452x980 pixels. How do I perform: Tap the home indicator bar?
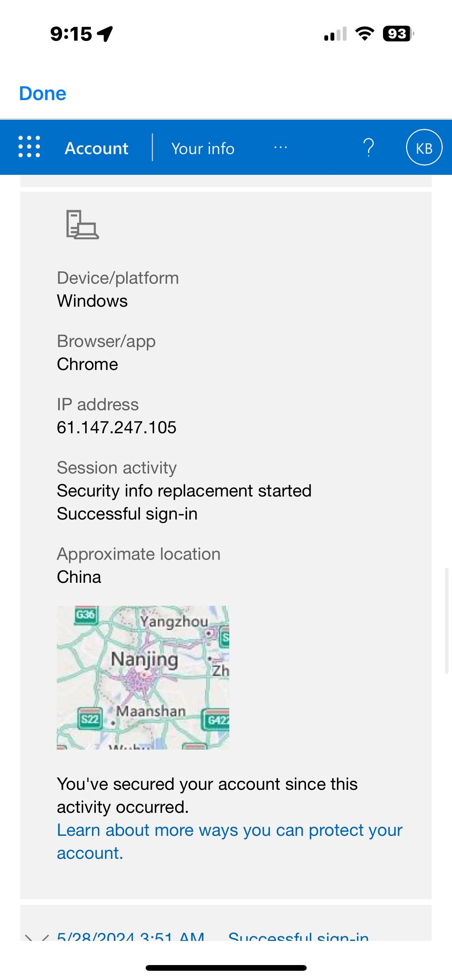pos(226,968)
